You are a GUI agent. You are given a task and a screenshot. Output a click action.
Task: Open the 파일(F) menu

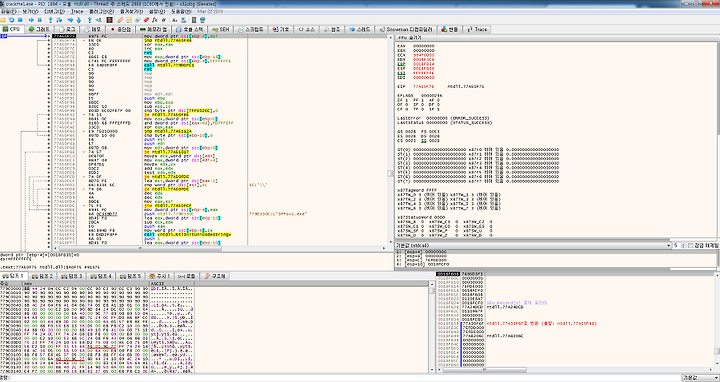(x=9, y=11)
